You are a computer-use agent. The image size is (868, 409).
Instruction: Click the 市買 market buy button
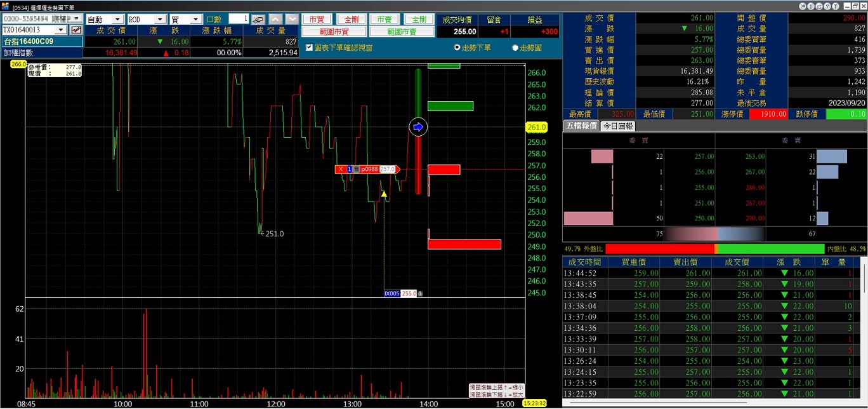tap(317, 20)
